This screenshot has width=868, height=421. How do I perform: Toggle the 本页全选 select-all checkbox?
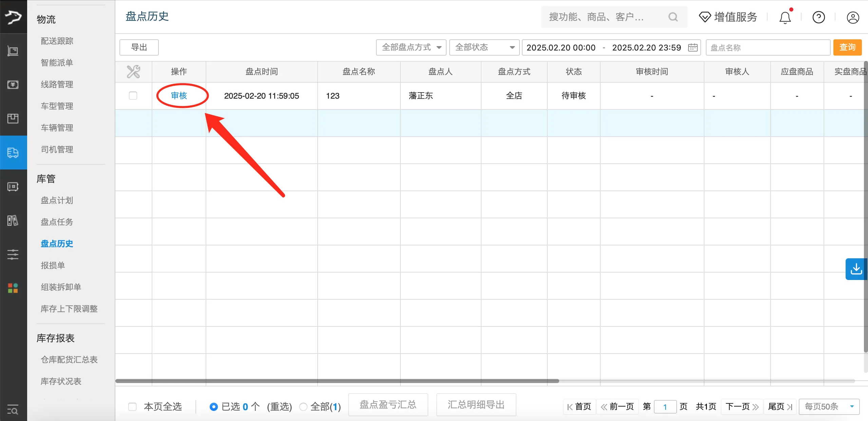coord(132,406)
